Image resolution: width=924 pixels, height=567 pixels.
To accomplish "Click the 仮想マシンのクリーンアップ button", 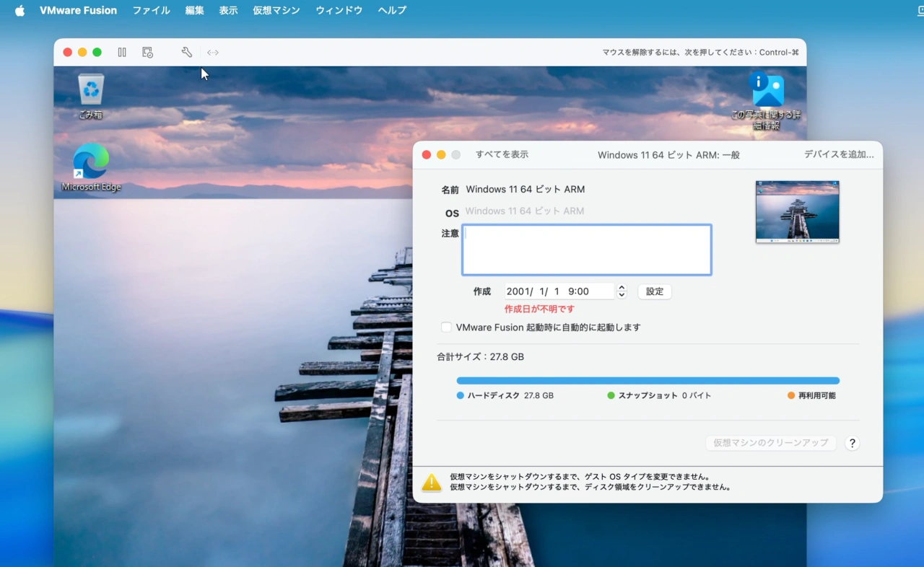I will 771,442.
